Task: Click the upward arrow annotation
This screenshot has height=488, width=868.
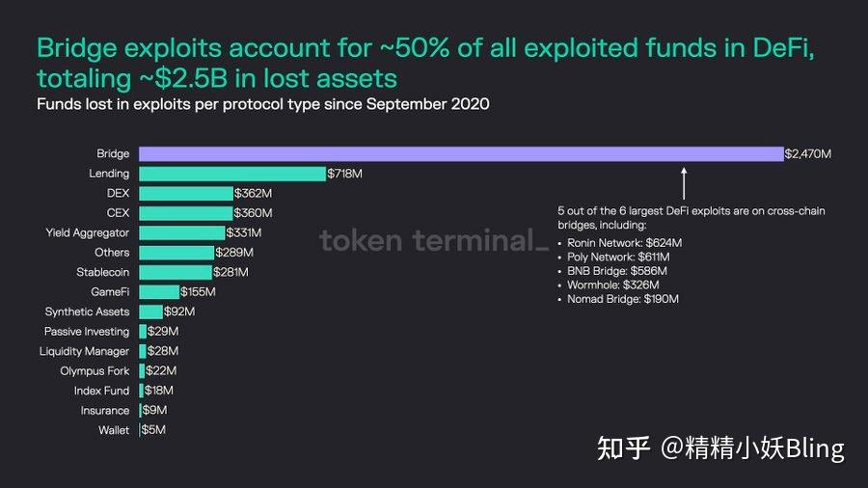Action: [684, 182]
